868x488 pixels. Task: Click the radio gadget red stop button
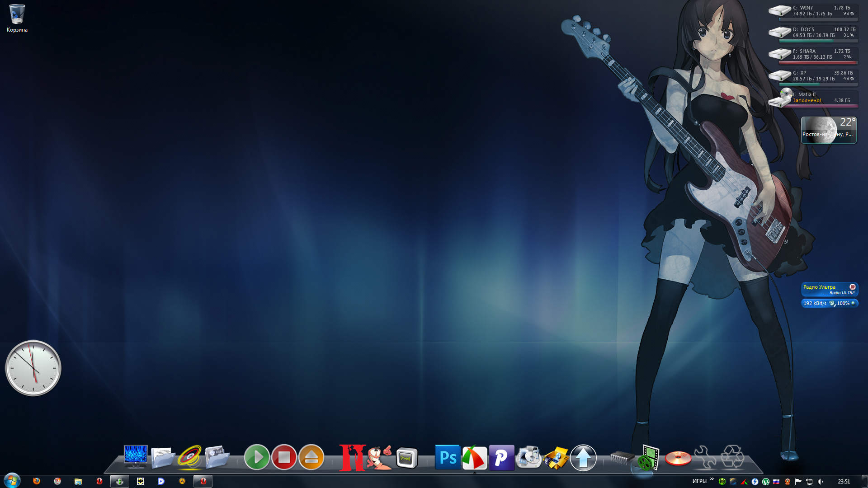(853, 287)
